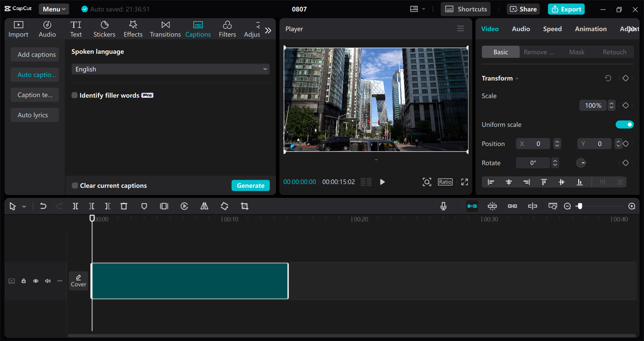
Task: Switch to the Audio properties tab
Action: 521,29
